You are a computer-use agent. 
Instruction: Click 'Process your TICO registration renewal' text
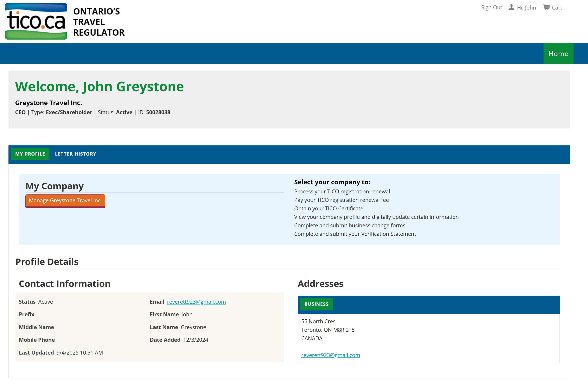[342, 191]
